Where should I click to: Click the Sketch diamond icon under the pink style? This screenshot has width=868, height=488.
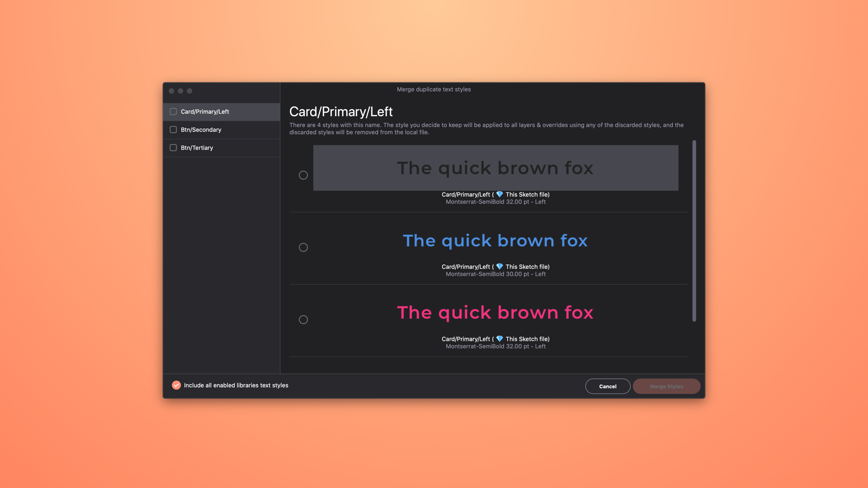(x=500, y=339)
